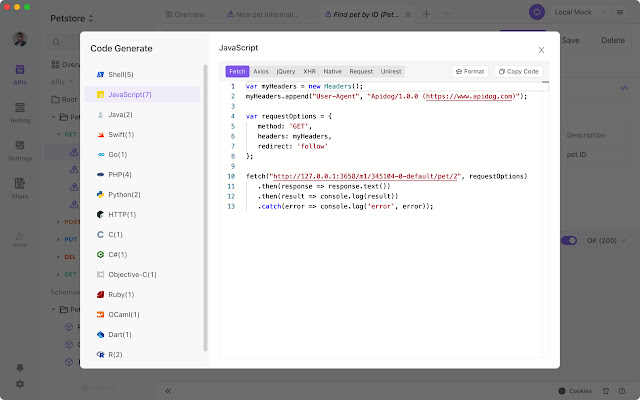Viewport: 640px width, 400px height.
Task: Open the OK (200) response dropdown
Action: pos(606,240)
